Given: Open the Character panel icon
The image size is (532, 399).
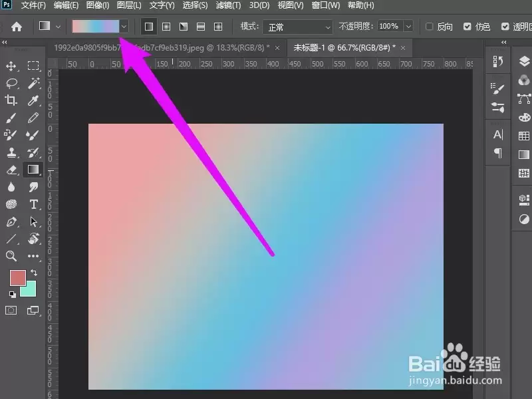Looking at the screenshot, I should point(497,135).
